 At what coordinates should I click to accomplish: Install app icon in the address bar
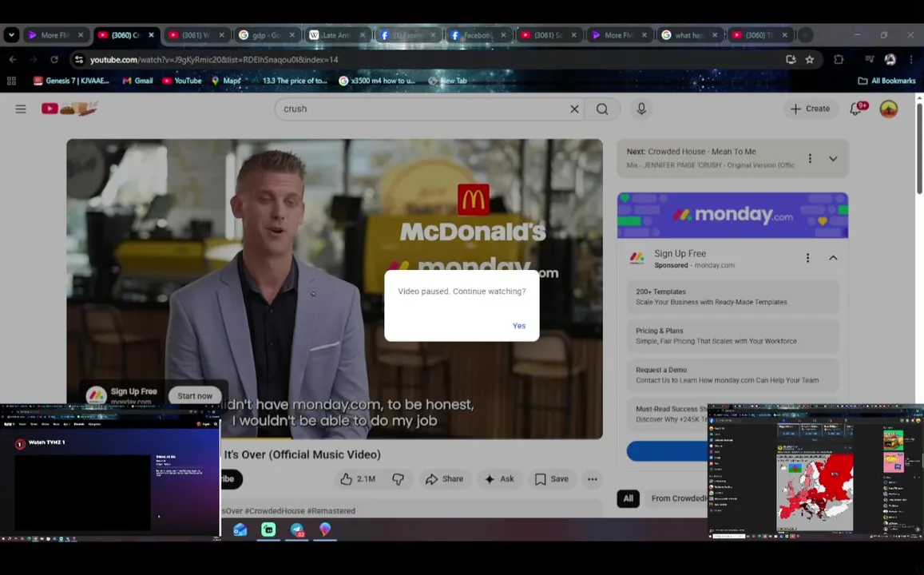(791, 60)
